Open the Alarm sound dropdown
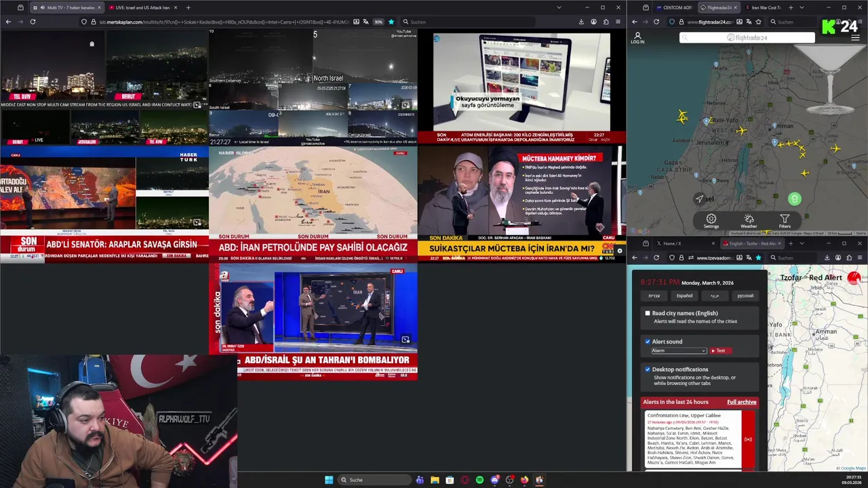The height and width of the screenshot is (488, 868). click(678, 350)
